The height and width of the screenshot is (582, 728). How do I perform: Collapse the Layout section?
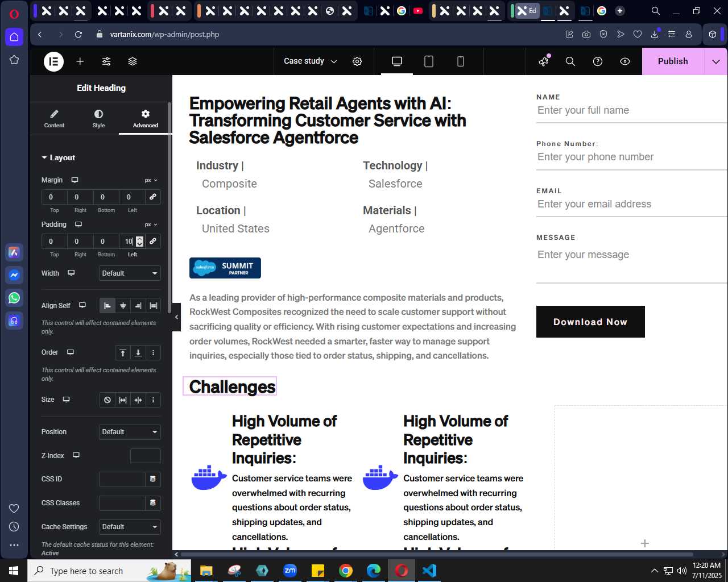[x=58, y=158]
